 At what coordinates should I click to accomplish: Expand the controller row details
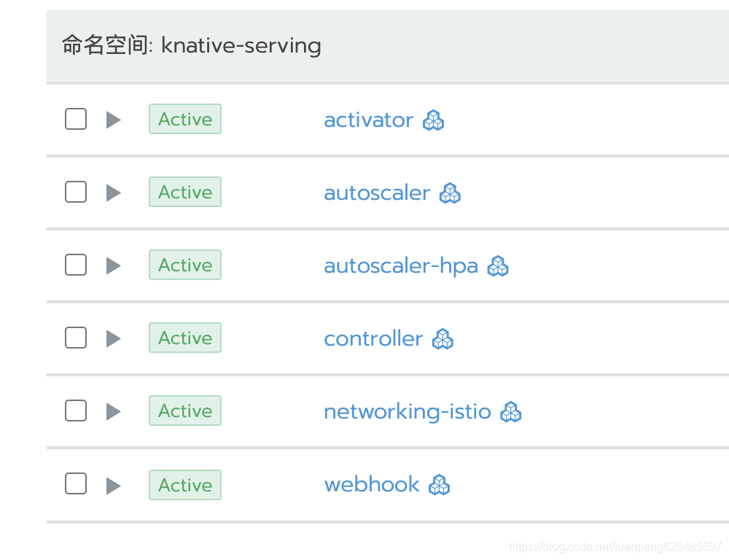[x=114, y=338]
